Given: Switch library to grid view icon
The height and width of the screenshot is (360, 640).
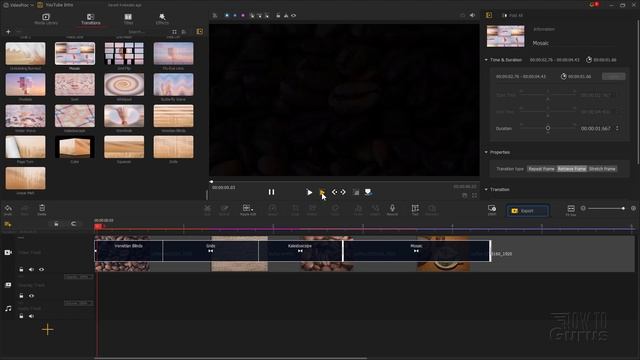Looking at the screenshot, I should pyautogui.click(x=175, y=32).
